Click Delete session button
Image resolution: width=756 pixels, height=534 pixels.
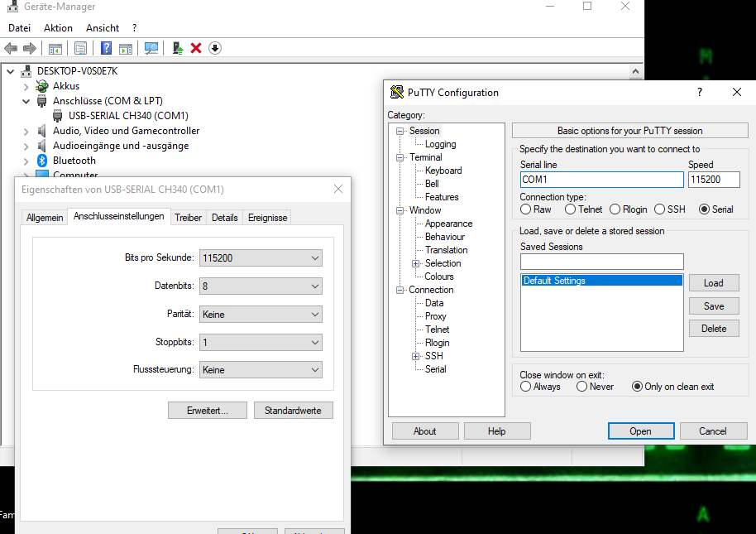click(714, 329)
